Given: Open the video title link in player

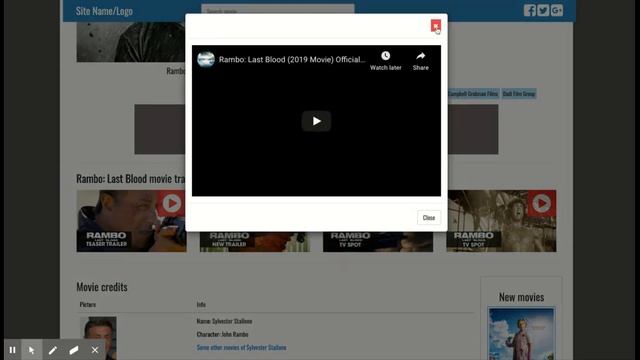Looking at the screenshot, I should pyautogui.click(x=292, y=60).
